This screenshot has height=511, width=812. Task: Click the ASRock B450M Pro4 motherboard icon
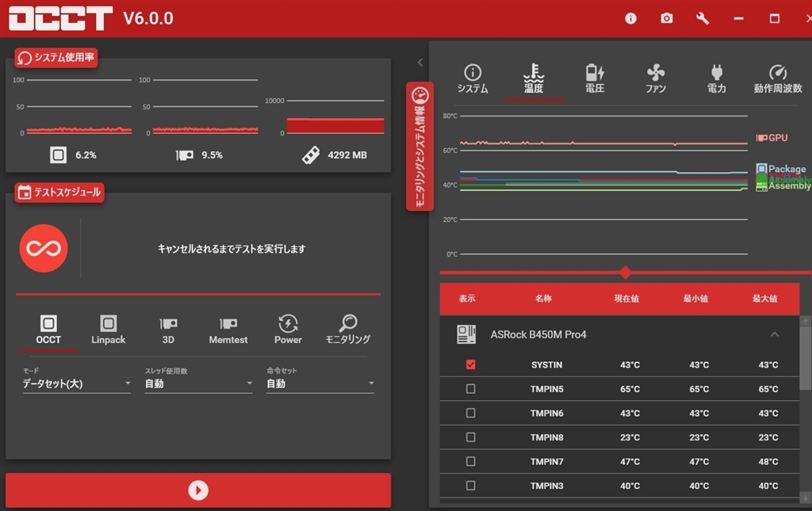pyautogui.click(x=466, y=334)
